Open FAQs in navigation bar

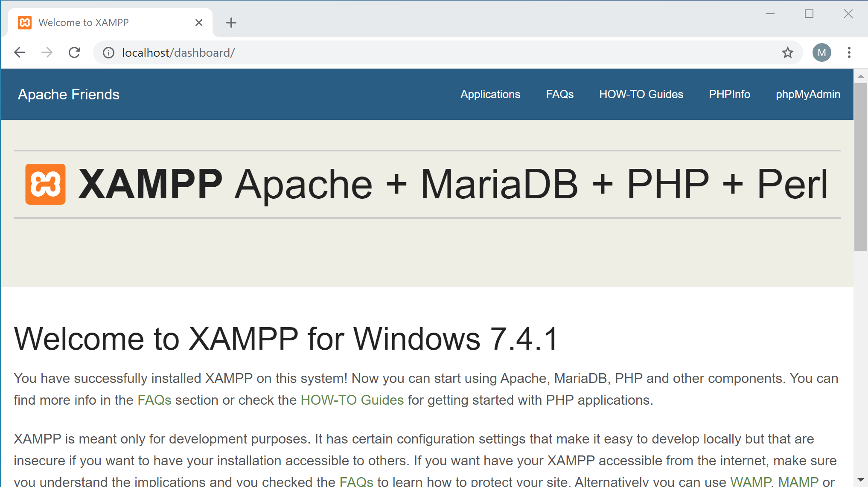[559, 94]
